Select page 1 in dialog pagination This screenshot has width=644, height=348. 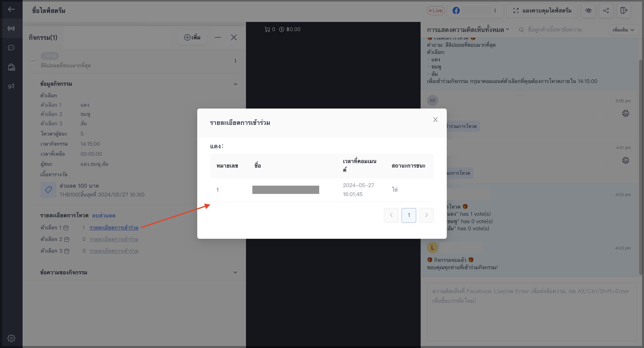(x=409, y=215)
